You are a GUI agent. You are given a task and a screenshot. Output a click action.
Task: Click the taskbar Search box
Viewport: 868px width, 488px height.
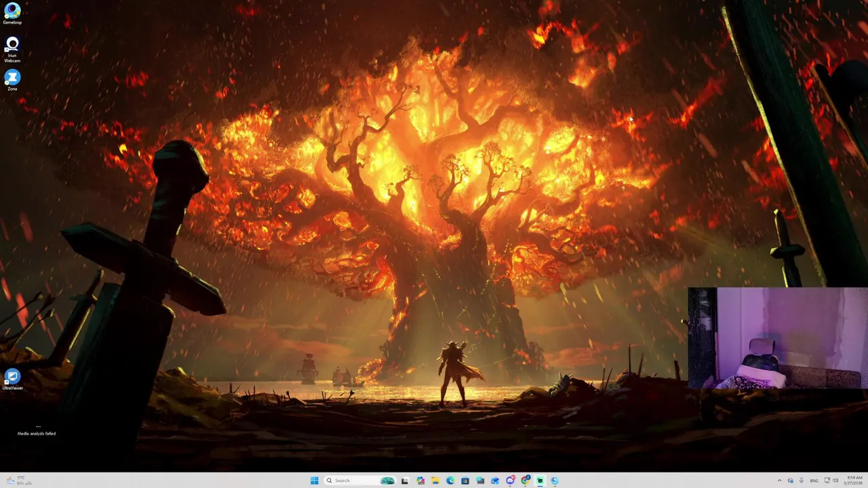360,481
